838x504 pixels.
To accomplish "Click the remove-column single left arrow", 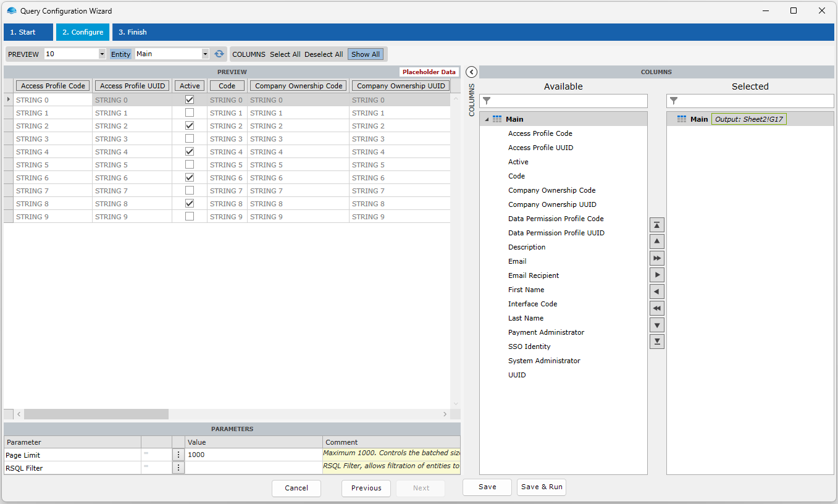I will tap(657, 292).
